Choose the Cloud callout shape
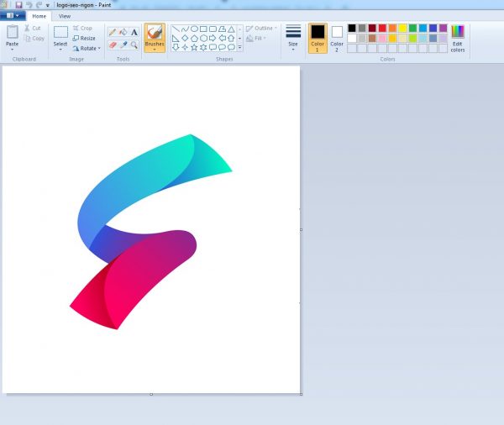The height and width of the screenshot is (425, 504). click(x=231, y=48)
